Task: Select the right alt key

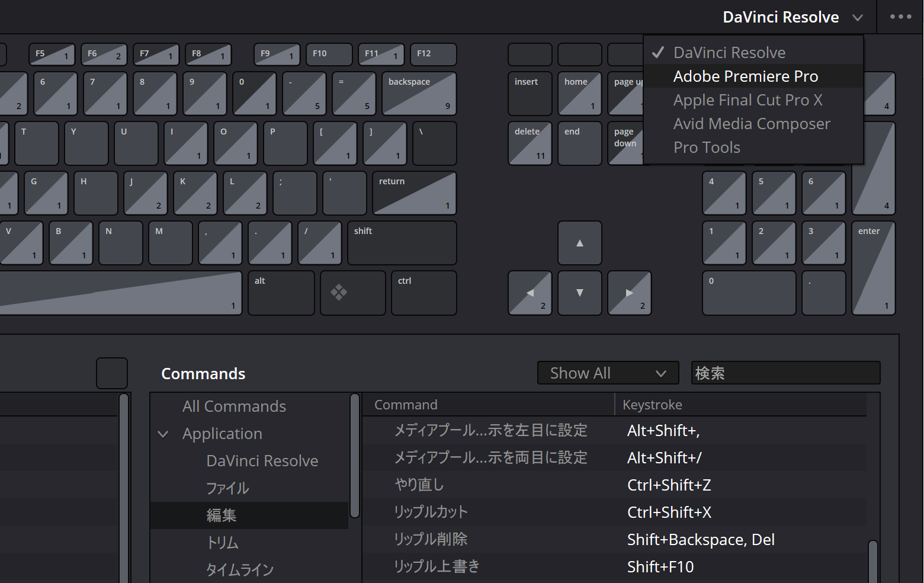Action: (x=281, y=293)
